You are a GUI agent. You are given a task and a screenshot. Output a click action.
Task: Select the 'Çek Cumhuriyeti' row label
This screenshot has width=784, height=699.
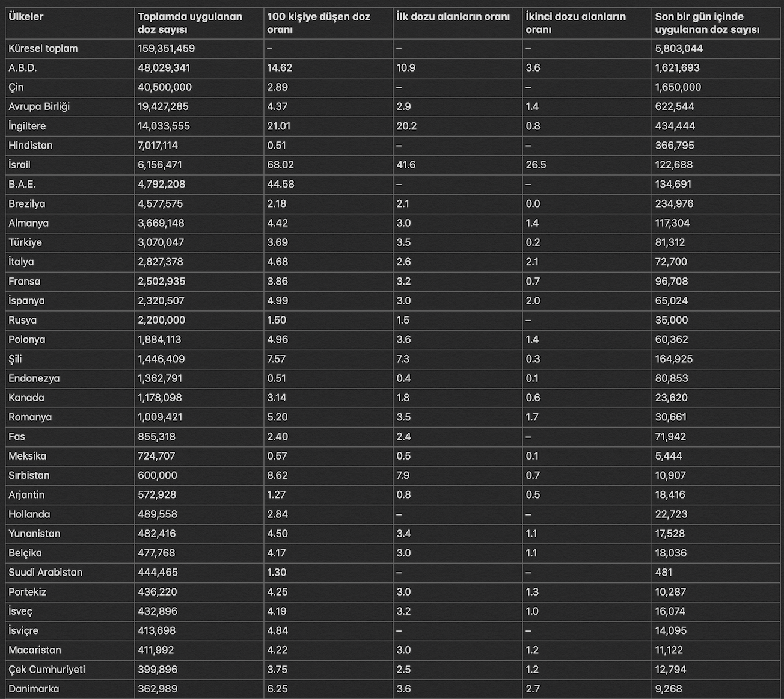(47, 670)
